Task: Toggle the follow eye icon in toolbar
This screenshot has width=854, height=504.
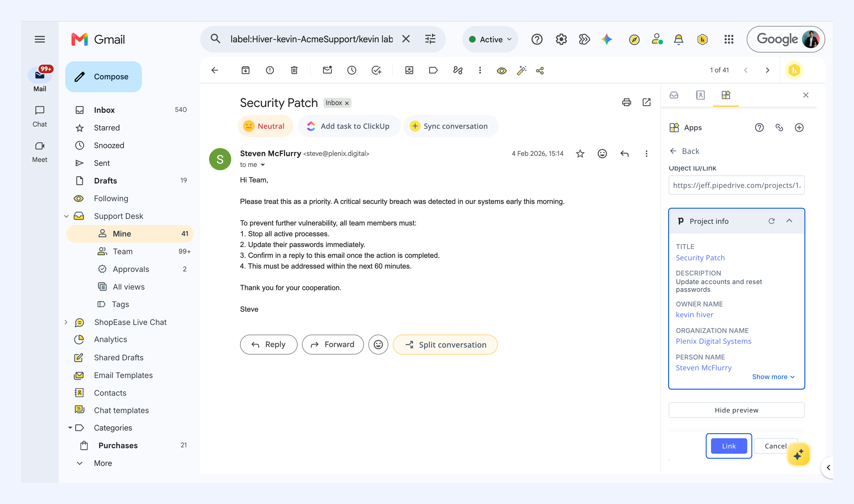Action: (502, 71)
